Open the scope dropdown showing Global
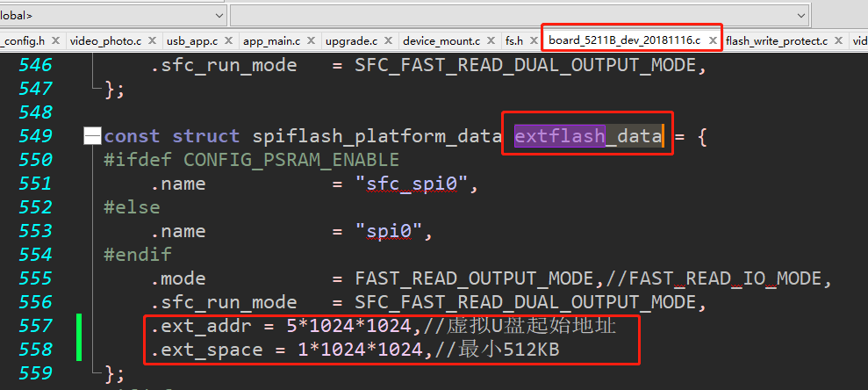Viewport: 868px width, 390px height. [x=112, y=15]
